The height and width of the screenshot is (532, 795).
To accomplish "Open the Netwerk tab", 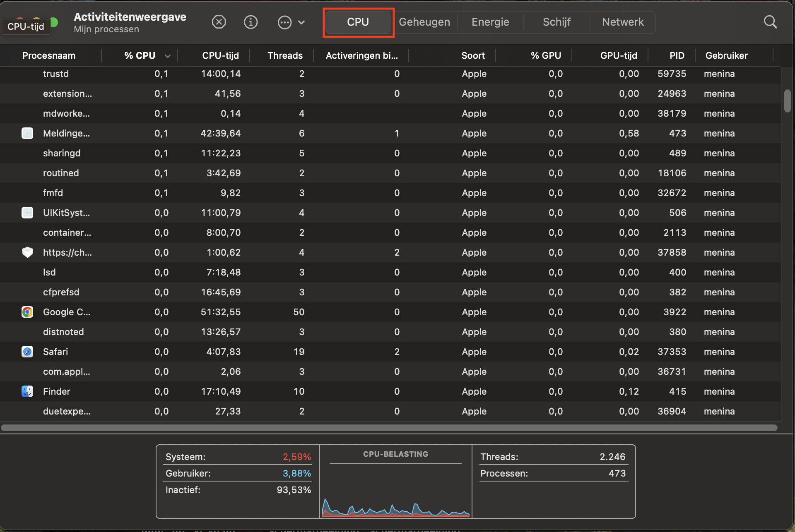I will tap(622, 22).
